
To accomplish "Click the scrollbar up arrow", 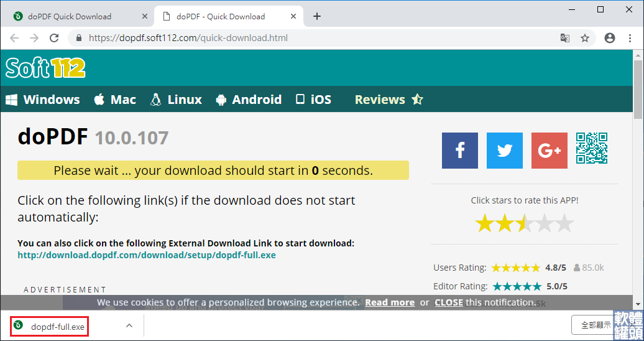I will [638, 55].
